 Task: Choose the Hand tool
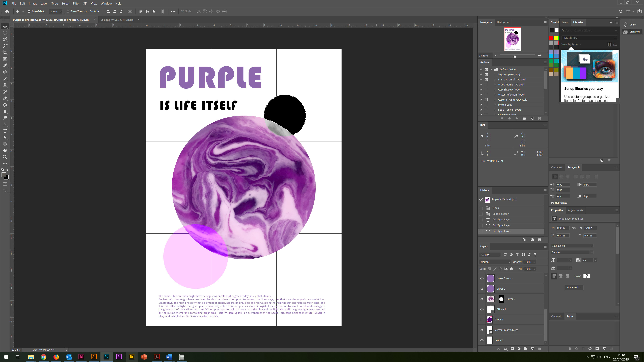point(5,150)
